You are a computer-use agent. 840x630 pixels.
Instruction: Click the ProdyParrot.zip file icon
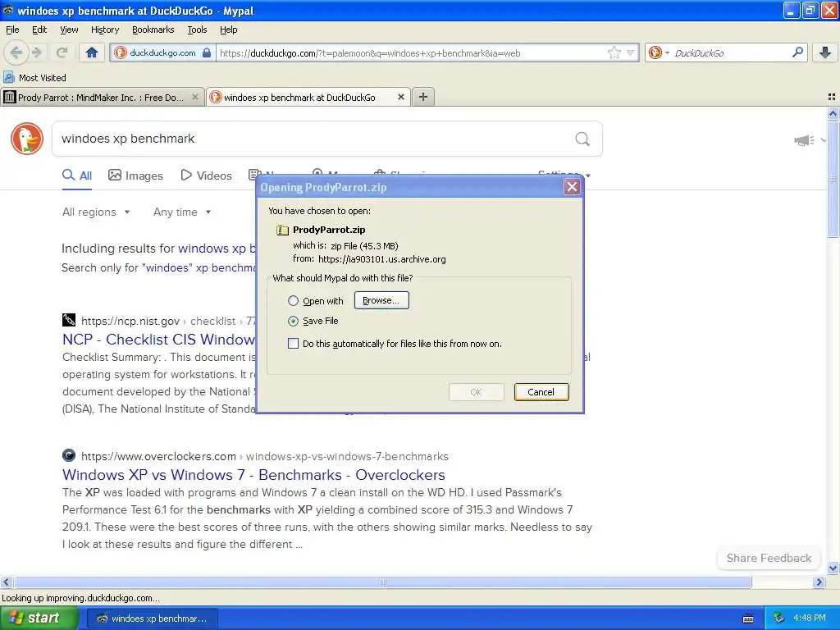pos(282,230)
